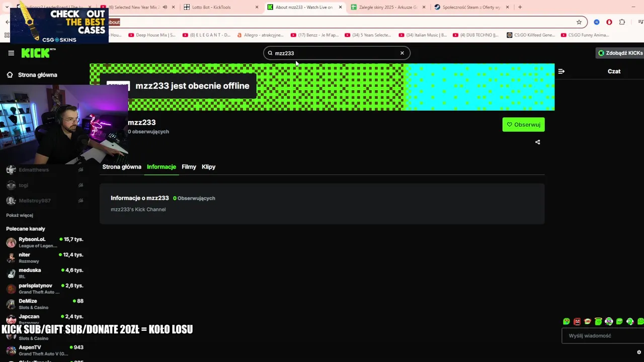This screenshot has width=644, height=362.
Task: Switch to the Informacje tab
Action: point(161,167)
